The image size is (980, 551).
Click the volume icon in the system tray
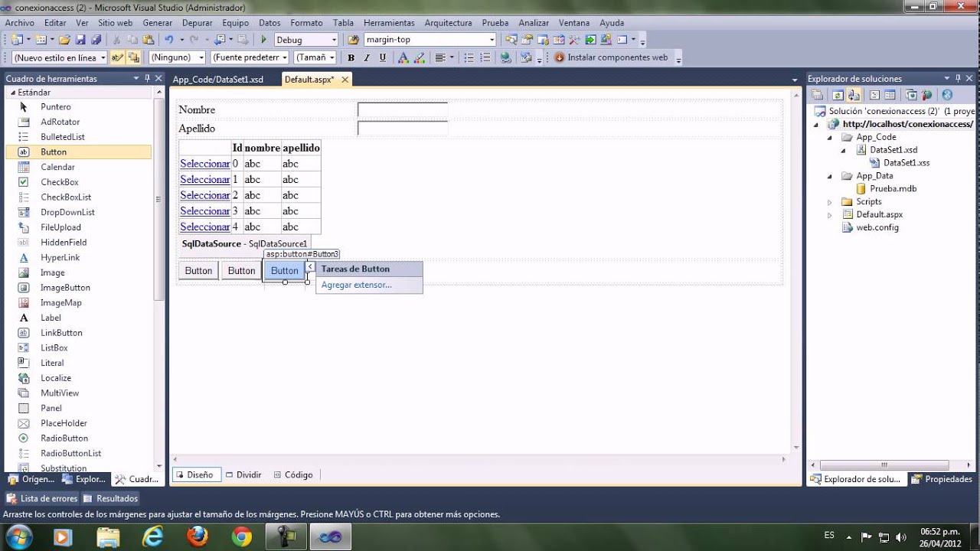coord(901,536)
